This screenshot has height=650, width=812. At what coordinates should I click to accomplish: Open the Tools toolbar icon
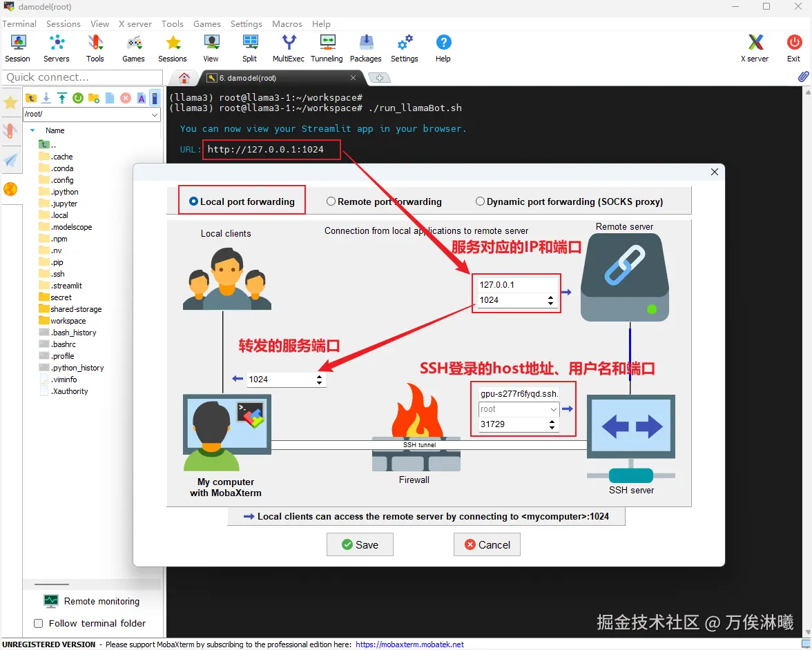coord(95,48)
